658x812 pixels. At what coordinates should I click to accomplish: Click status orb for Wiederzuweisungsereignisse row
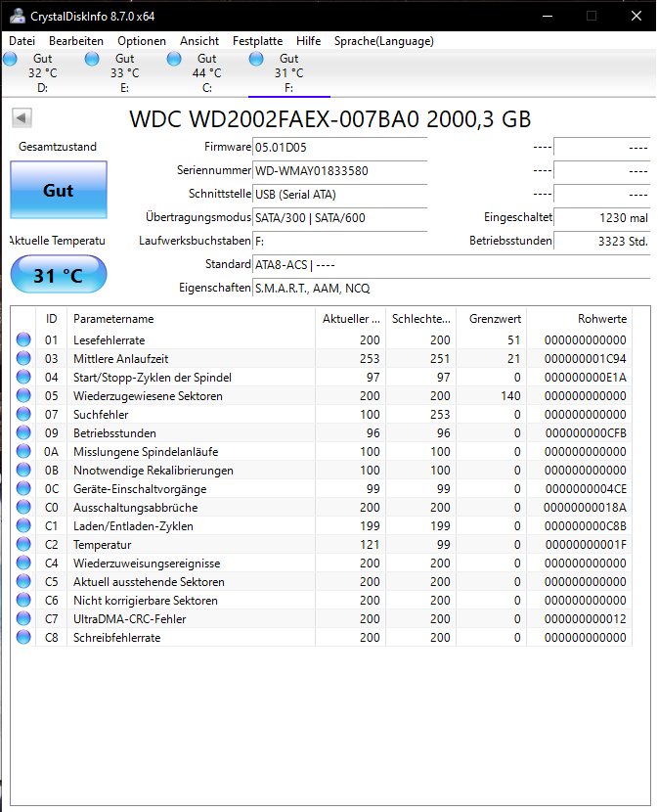tap(23, 563)
